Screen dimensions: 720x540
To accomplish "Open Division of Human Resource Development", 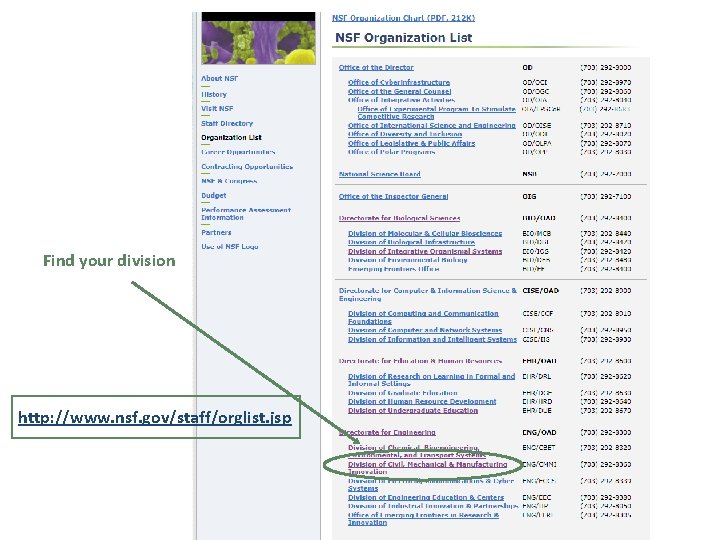I will click(x=422, y=401).
